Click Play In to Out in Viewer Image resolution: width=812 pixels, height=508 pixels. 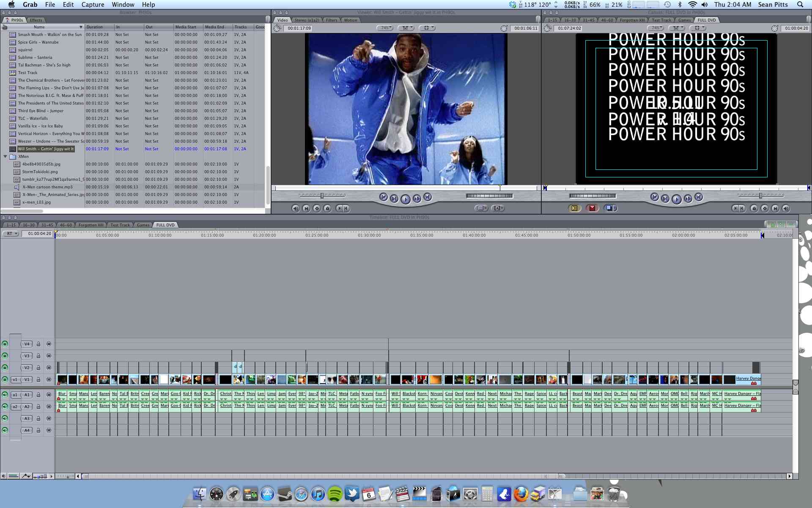point(394,199)
